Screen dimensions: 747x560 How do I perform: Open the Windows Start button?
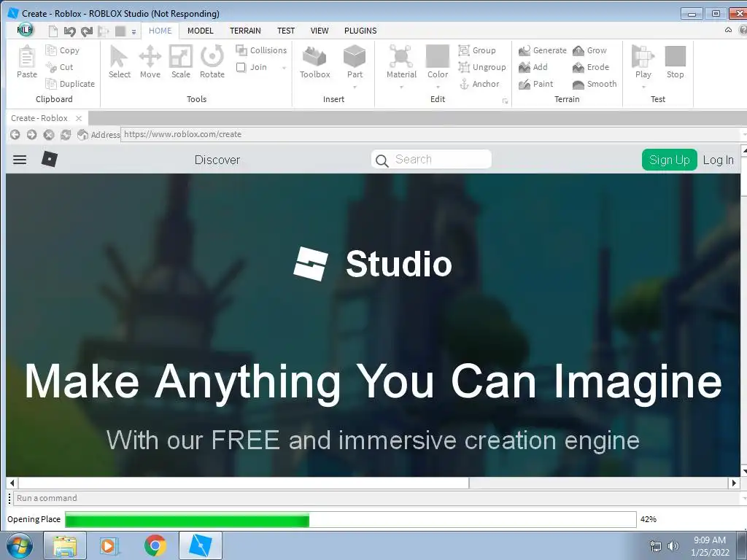(x=20, y=545)
